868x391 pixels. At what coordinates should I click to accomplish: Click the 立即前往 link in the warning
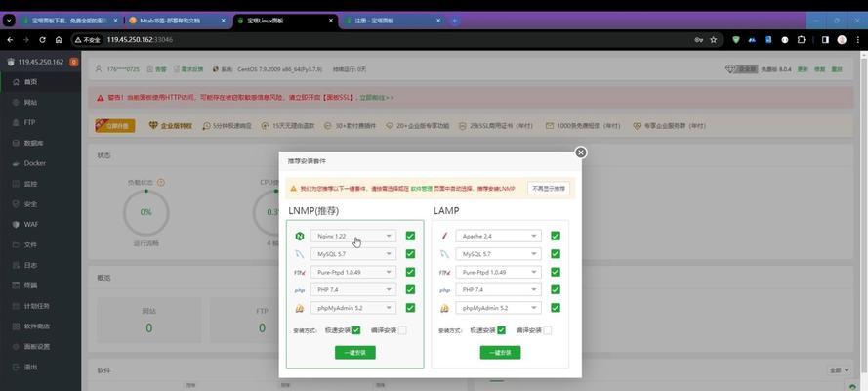[377, 98]
